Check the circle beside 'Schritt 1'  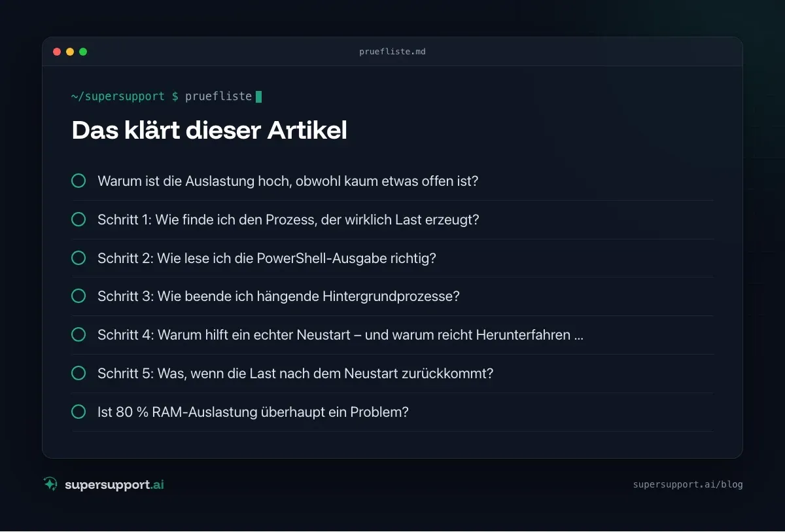(x=78, y=219)
